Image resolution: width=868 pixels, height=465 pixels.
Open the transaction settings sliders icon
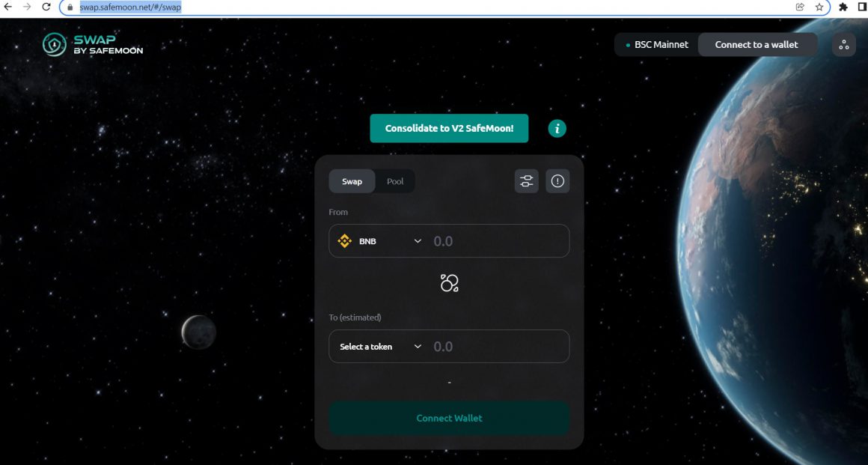tap(526, 180)
